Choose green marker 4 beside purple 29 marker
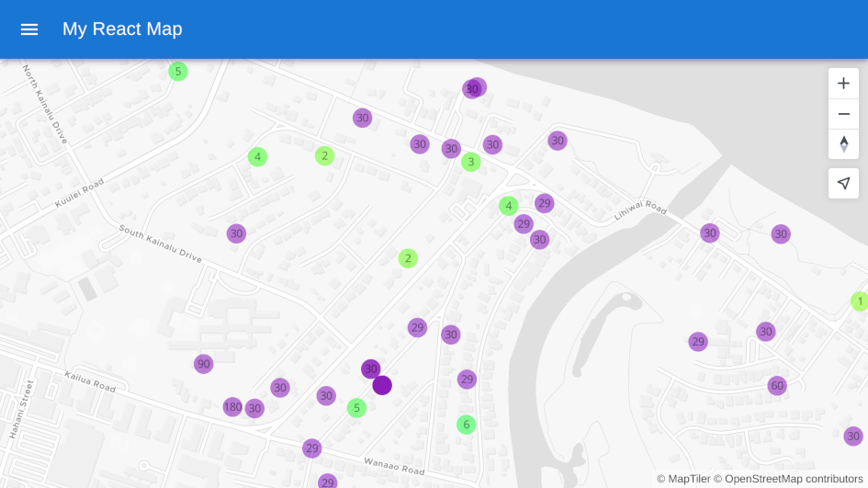The width and height of the screenshot is (868, 488). (x=508, y=205)
